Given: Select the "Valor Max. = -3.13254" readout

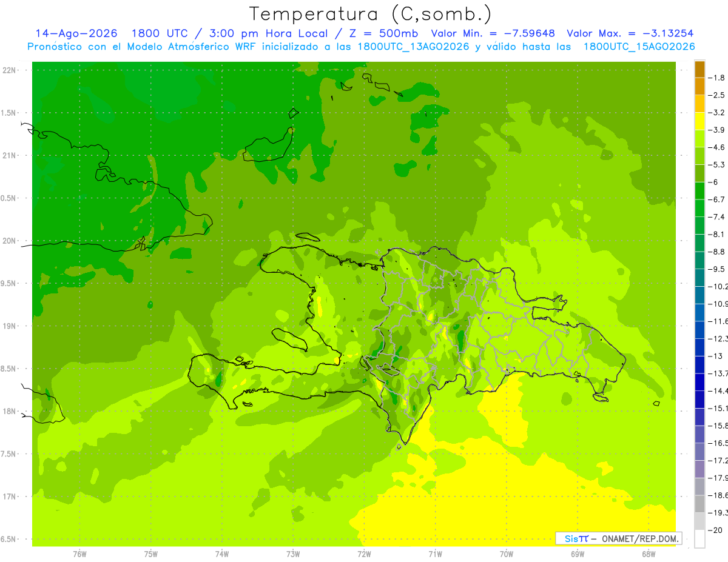Looking at the screenshot, I should 630,33.
